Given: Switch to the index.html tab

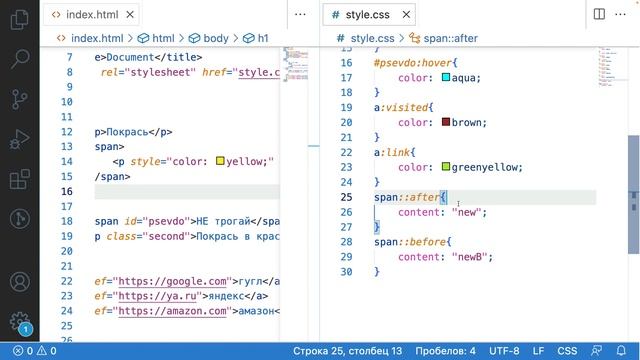Looking at the screenshot, I should (92, 15).
